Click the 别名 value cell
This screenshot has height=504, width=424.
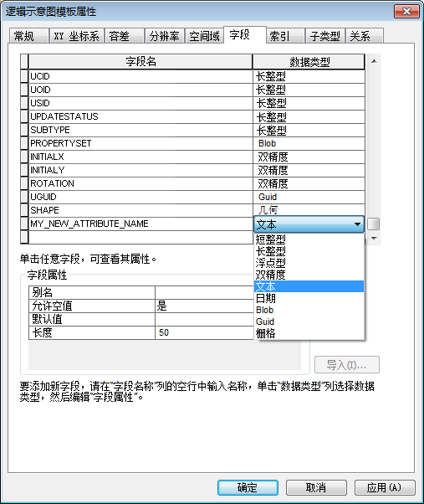tap(204, 292)
